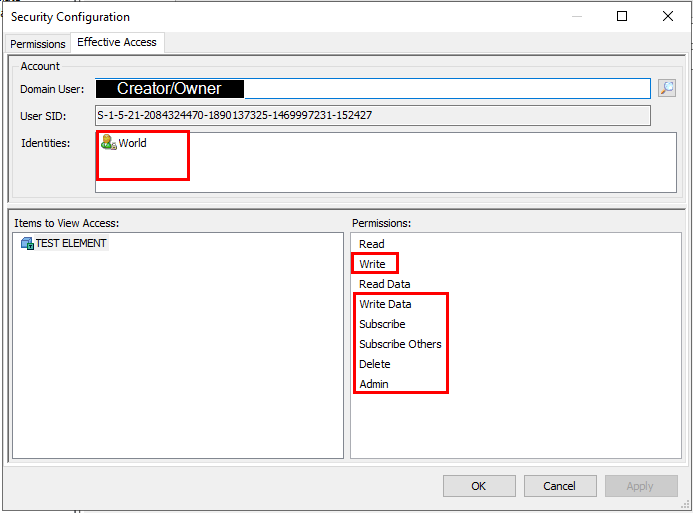Click the search icon beside Domain User
This screenshot has height=513, width=693.
tap(666, 88)
